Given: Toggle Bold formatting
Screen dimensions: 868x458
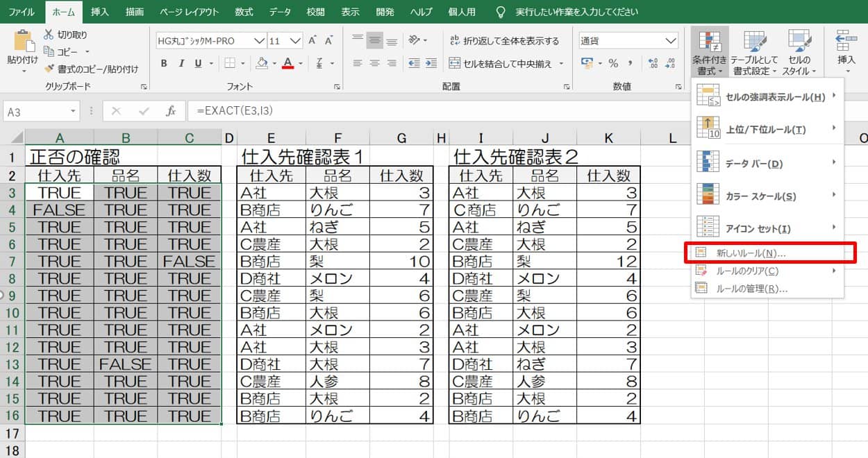Looking at the screenshot, I should coord(164,63).
